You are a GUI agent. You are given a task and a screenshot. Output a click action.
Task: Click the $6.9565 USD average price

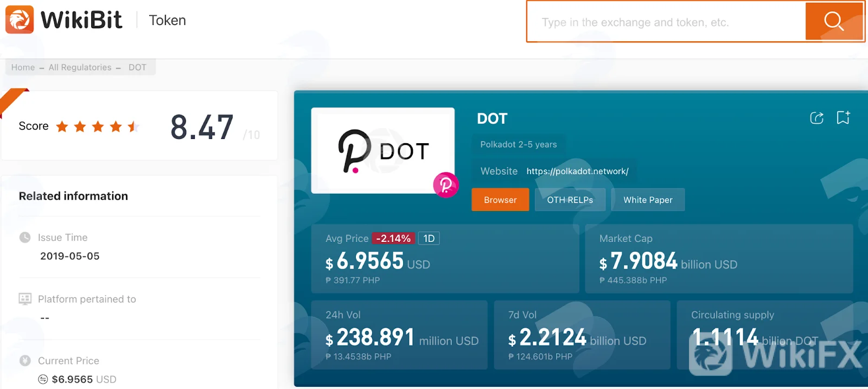378,262
